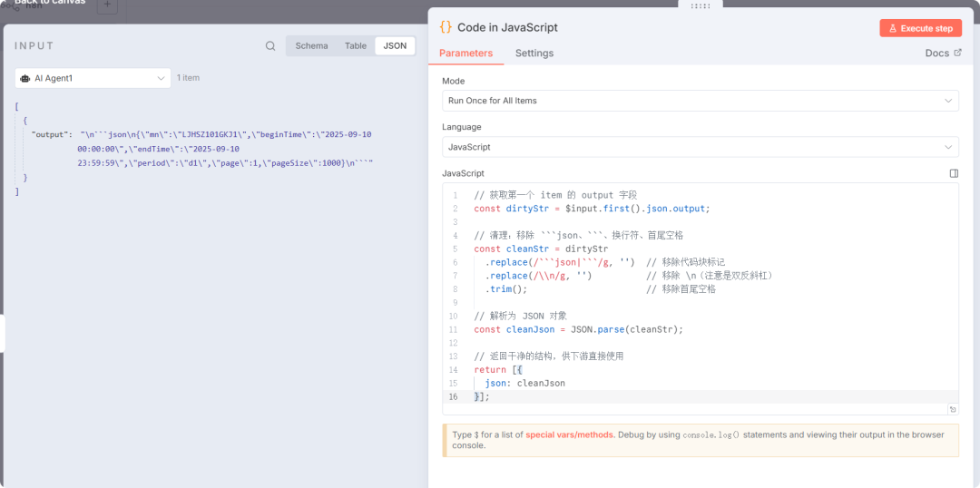
Task: Click the search icon in Input panel
Action: click(x=270, y=45)
